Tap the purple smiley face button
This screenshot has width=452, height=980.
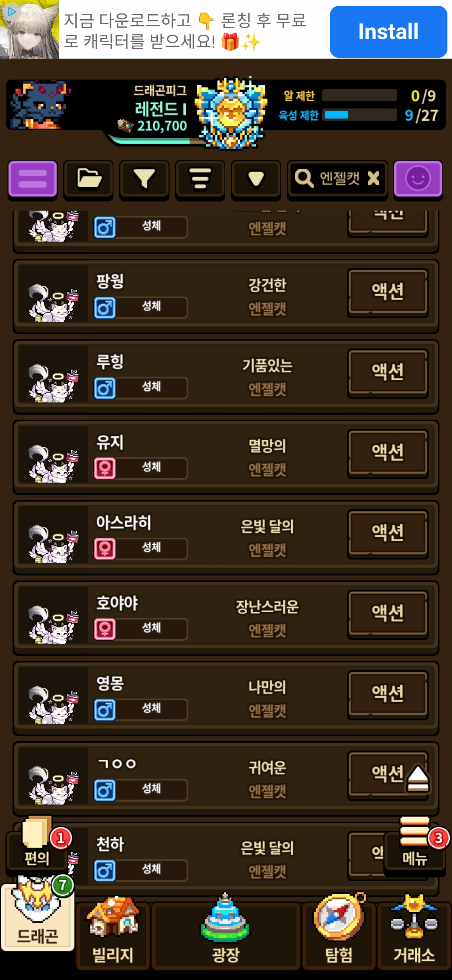click(418, 179)
